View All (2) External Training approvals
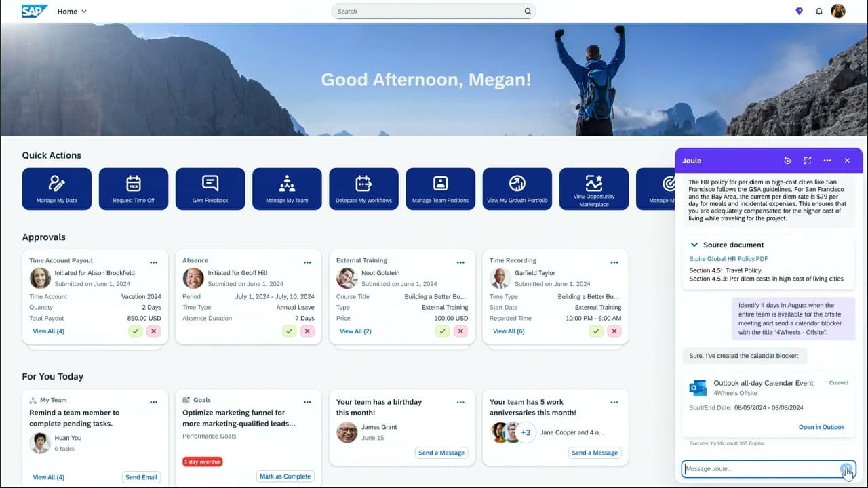 pos(355,331)
